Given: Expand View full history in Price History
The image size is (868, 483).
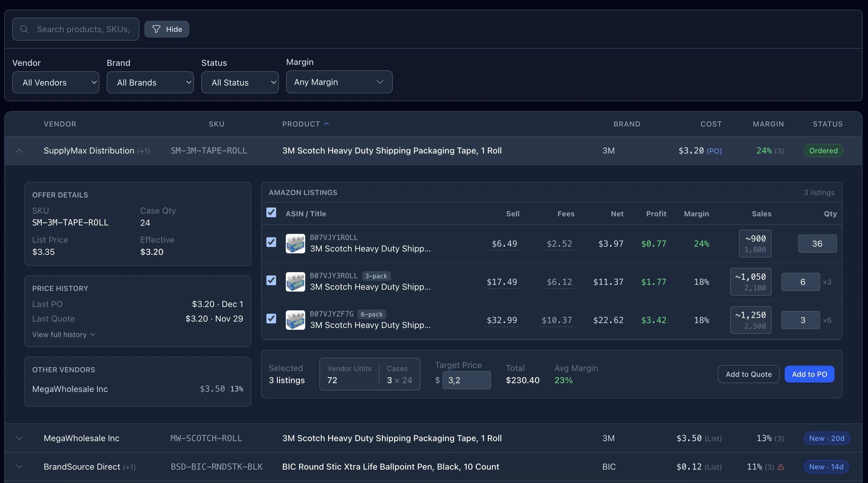Looking at the screenshot, I should pyautogui.click(x=64, y=334).
